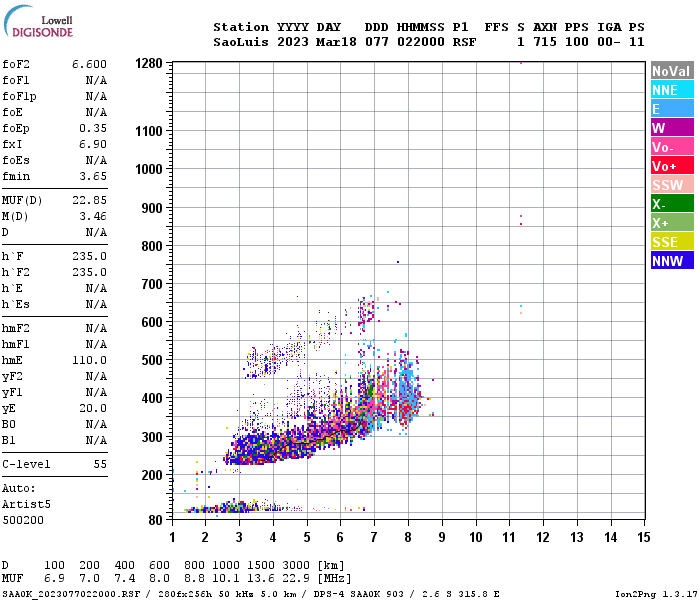Select the X+ light green swatch

pyautogui.click(x=672, y=223)
